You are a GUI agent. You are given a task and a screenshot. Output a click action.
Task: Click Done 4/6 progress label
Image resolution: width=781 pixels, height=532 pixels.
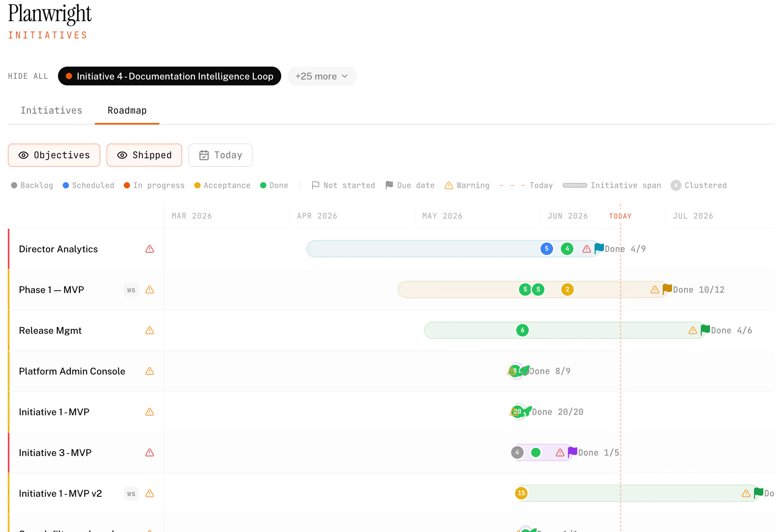[732, 331]
